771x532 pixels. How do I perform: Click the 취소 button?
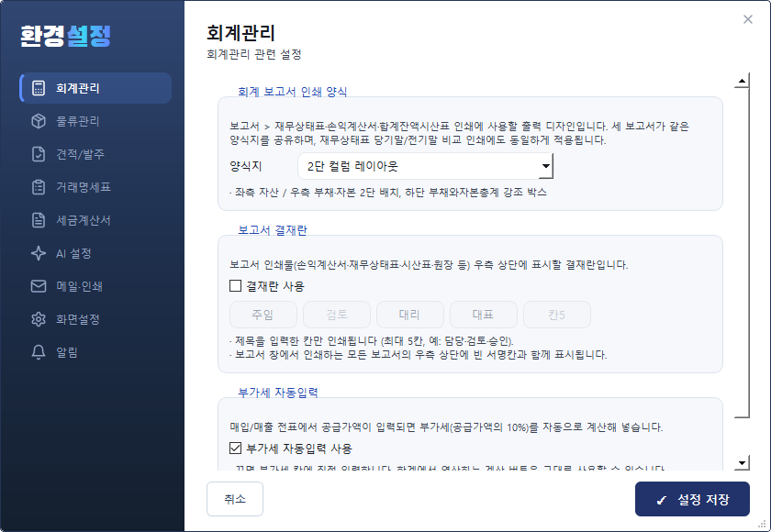(x=235, y=499)
